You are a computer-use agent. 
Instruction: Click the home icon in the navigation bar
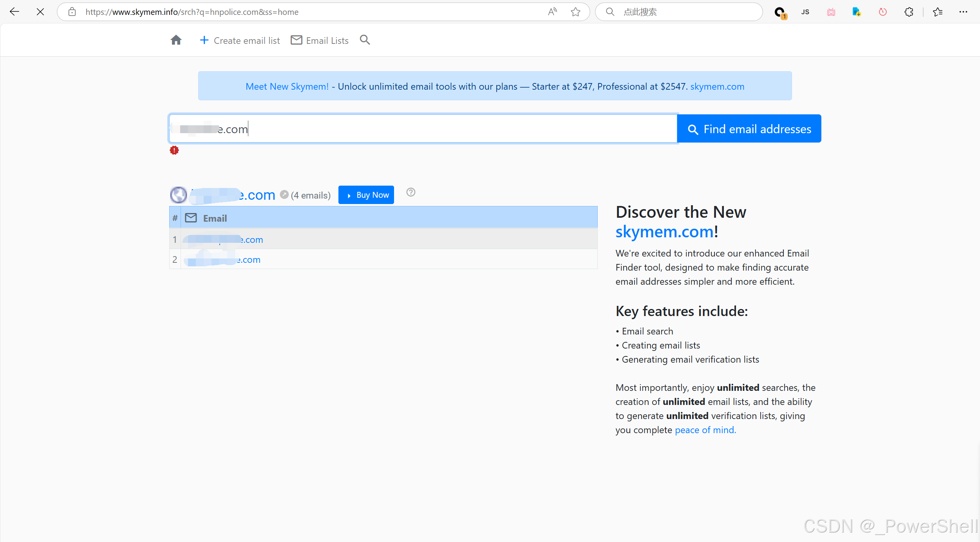tap(176, 40)
